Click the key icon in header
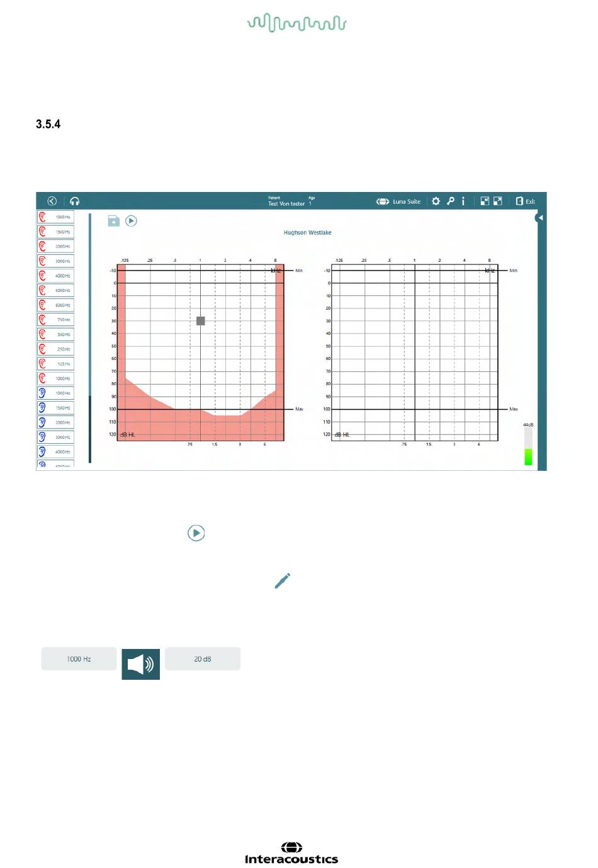This screenshot has height=868, width=598. pos(451,201)
